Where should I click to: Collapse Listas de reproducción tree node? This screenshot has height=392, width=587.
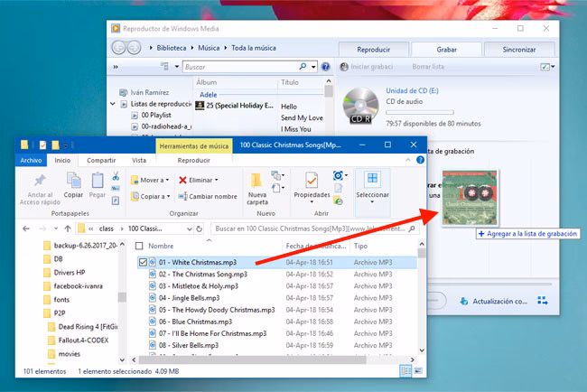click(x=113, y=104)
